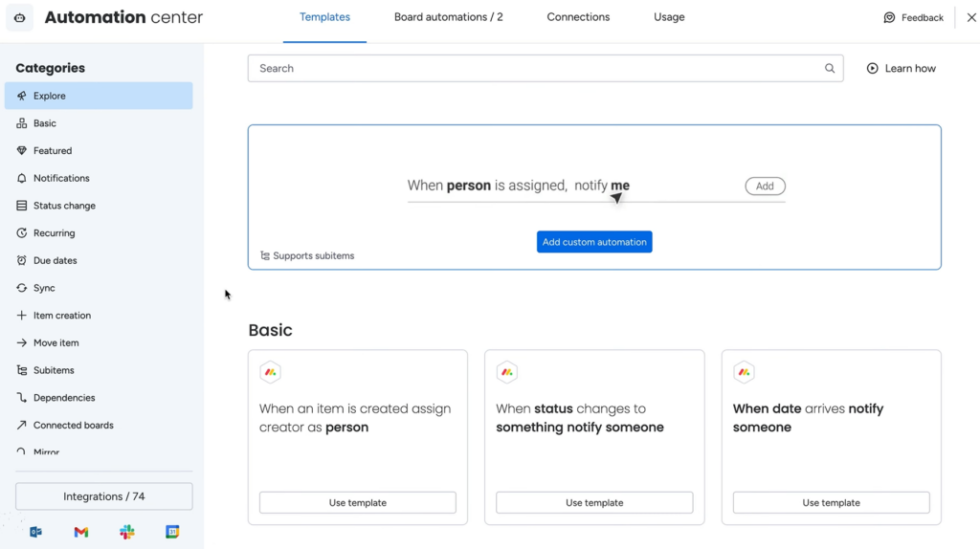Click the Add button in automation preview
The width and height of the screenshot is (980, 549).
(x=765, y=187)
